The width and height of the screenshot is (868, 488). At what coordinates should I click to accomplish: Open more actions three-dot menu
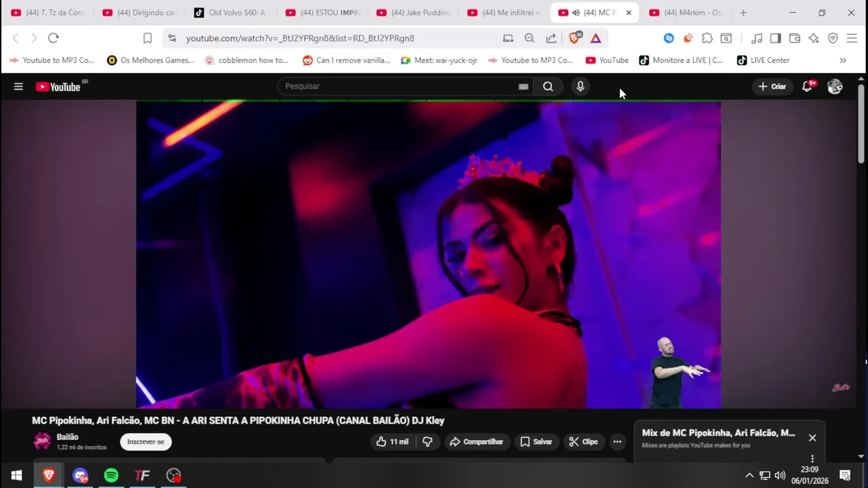coord(617,442)
